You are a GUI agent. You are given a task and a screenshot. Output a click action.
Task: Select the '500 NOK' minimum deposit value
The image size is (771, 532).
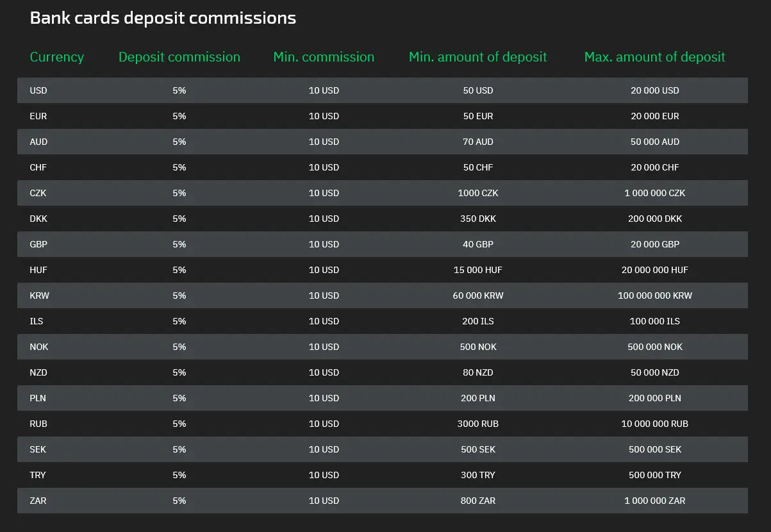coord(478,347)
